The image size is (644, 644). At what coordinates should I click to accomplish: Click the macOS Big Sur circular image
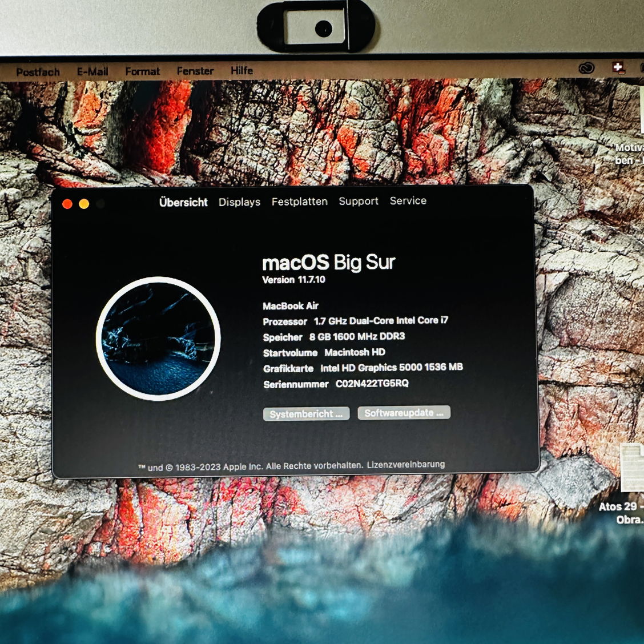tap(158, 339)
